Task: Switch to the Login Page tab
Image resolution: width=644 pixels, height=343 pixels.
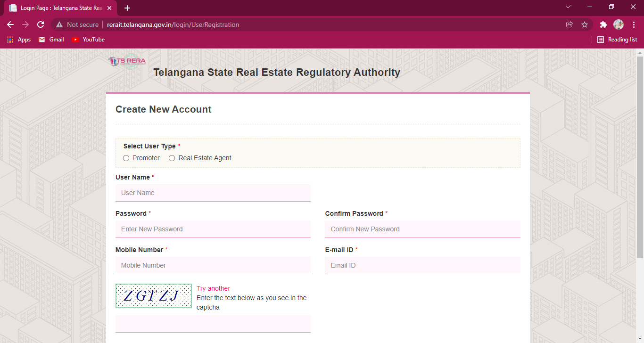Action: point(59,8)
